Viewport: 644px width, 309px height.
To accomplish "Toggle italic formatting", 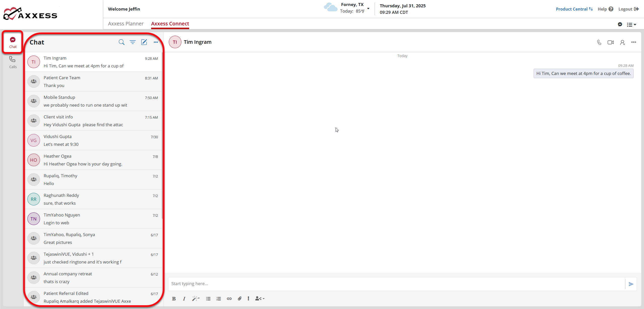I will (184, 298).
